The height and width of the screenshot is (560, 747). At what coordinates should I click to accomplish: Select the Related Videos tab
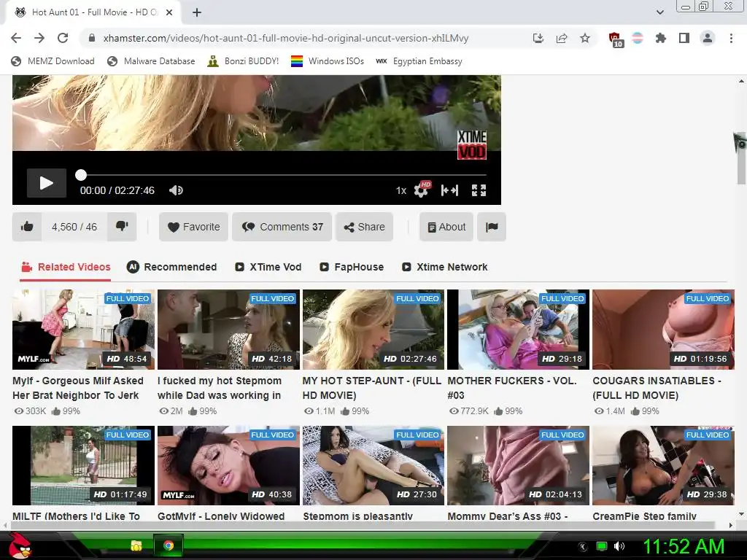(65, 267)
